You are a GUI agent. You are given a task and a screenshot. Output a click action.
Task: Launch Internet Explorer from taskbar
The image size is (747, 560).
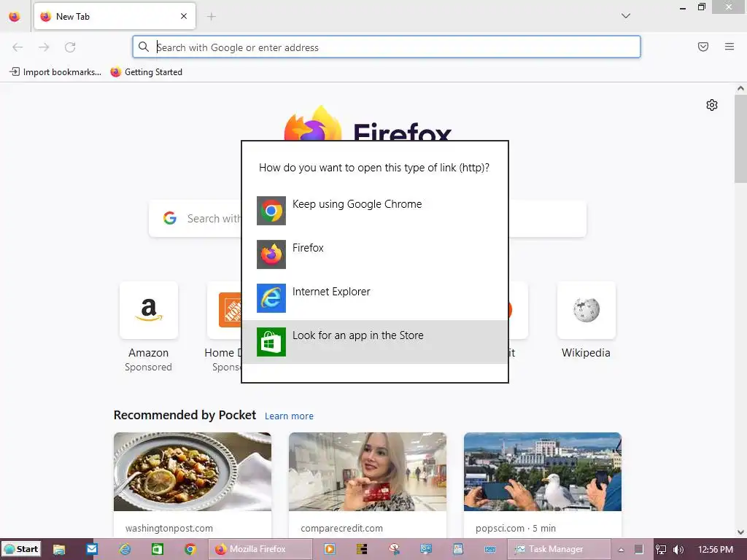[x=125, y=549]
